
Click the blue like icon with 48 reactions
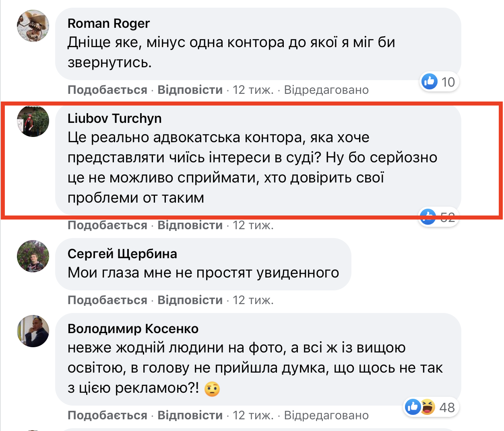413,407
